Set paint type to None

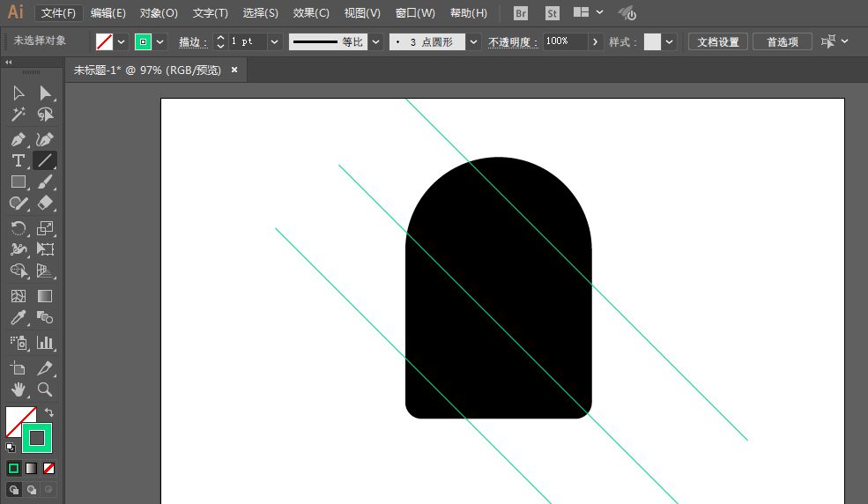point(48,469)
